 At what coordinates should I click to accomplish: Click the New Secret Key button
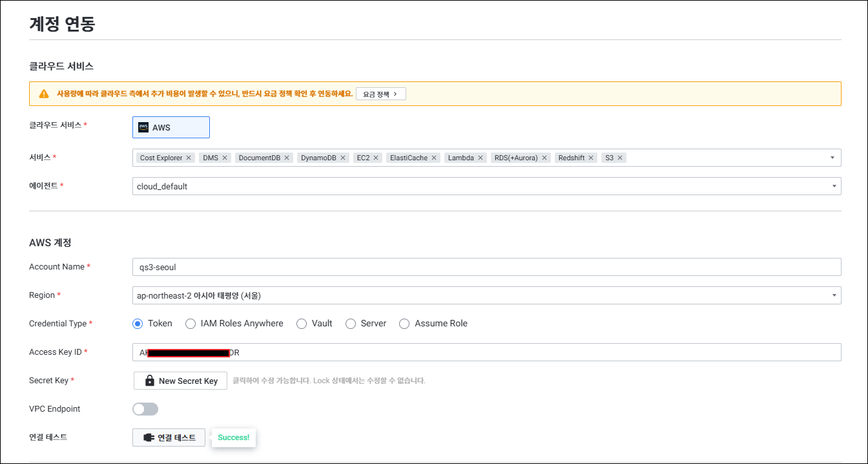[180, 381]
